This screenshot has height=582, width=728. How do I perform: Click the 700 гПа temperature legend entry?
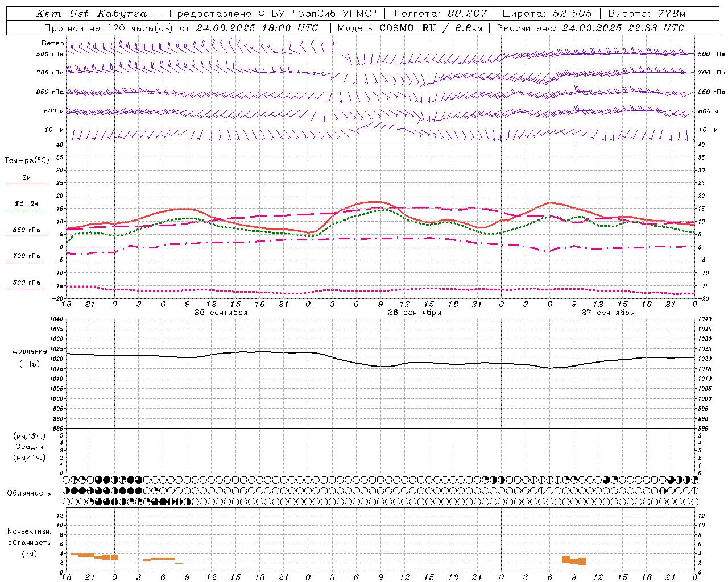click(27, 256)
